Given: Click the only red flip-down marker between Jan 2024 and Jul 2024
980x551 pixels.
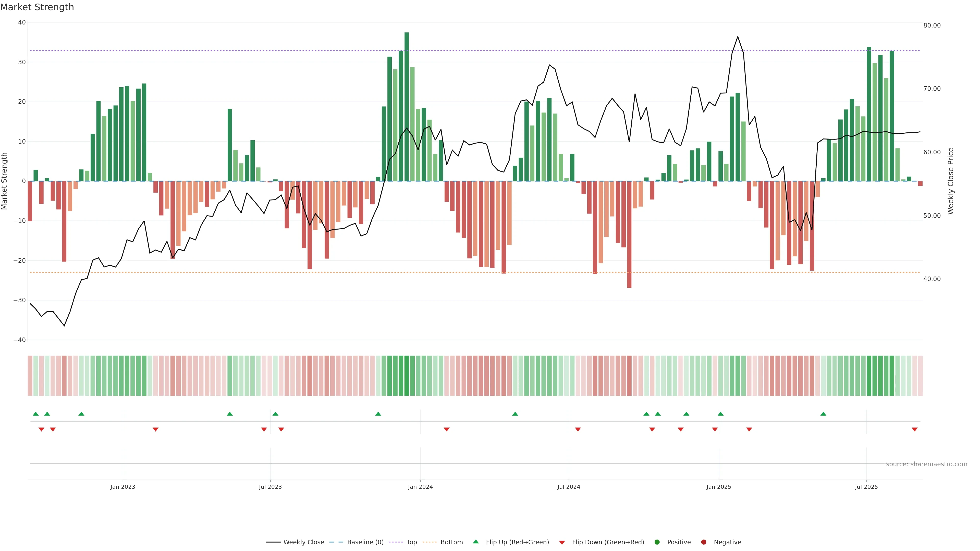Looking at the screenshot, I should (447, 429).
